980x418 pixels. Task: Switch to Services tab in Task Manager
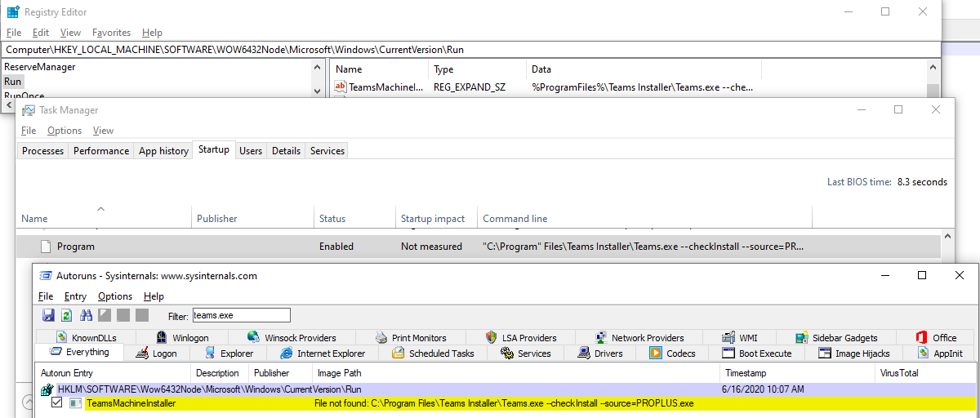[327, 151]
